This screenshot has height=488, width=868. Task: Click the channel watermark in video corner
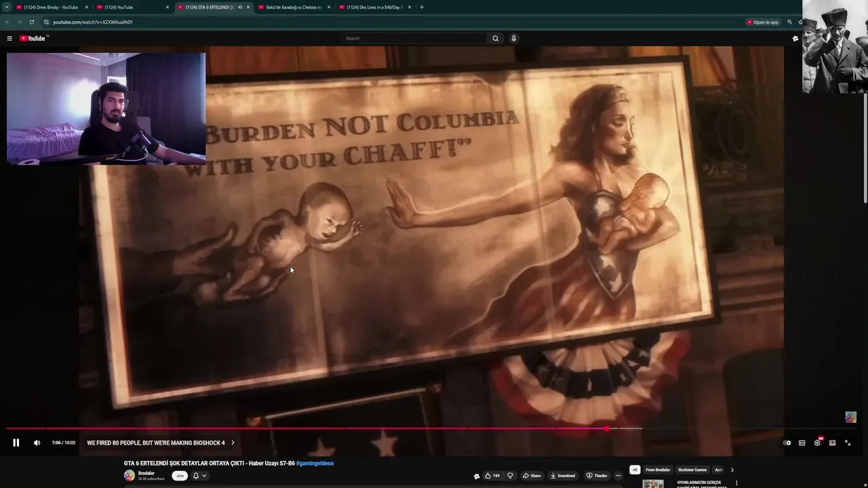click(x=850, y=418)
